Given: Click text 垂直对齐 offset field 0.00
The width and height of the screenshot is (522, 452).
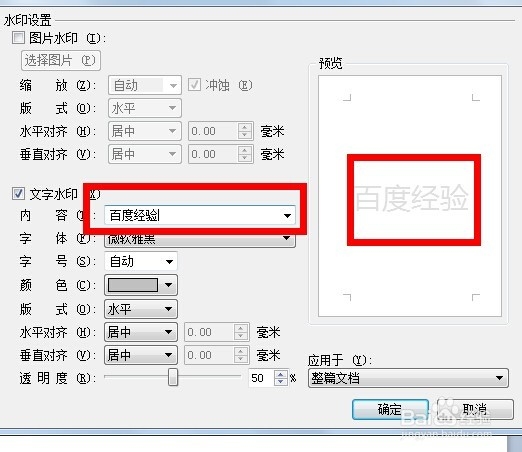Looking at the screenshot, I should [x=209, y=355].
